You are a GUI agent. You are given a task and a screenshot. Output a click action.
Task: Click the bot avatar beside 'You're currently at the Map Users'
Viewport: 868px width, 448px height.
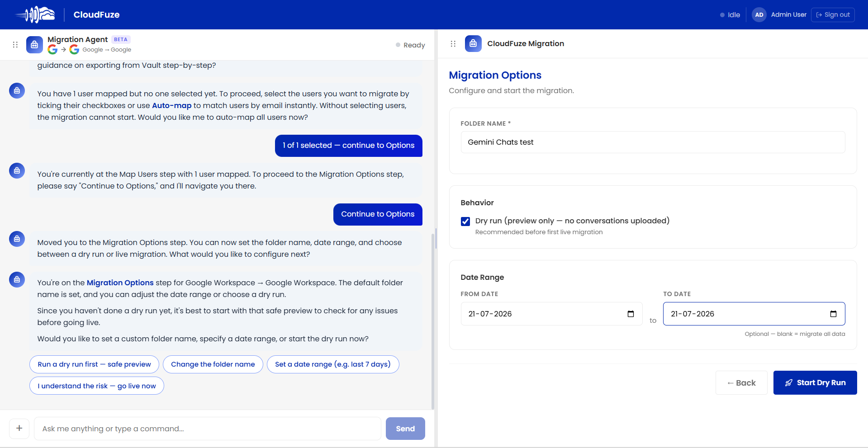17,170
